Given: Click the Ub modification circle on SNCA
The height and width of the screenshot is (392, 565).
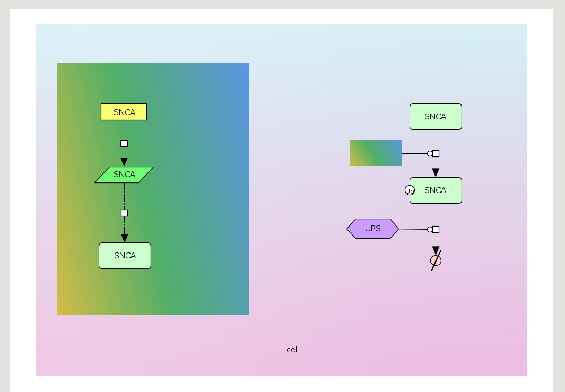Looking at the screenshot, I should [410, 190].
